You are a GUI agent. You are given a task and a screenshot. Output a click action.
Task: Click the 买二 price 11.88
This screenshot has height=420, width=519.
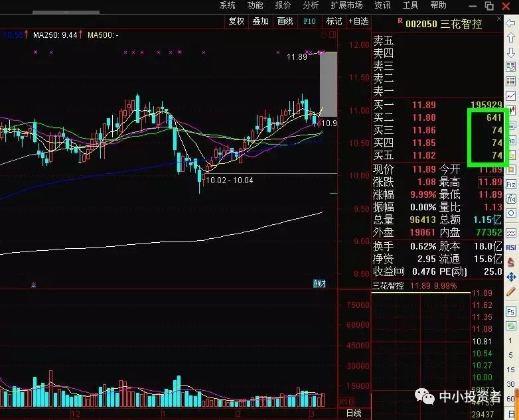pos(424,117)
